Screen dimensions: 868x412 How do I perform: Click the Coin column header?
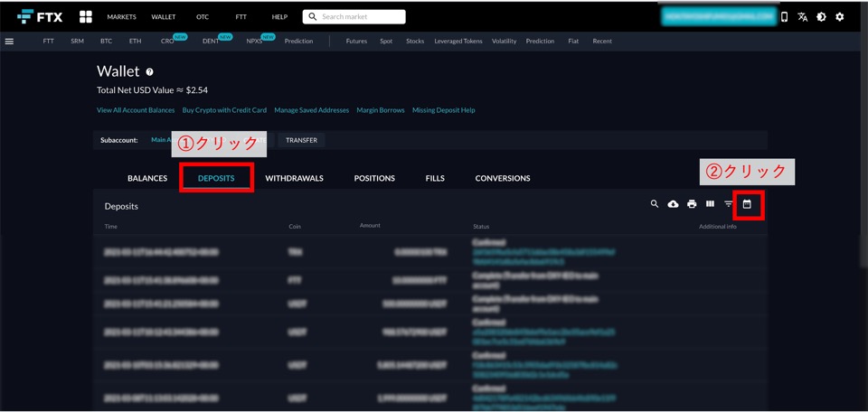tap(295, 227)
